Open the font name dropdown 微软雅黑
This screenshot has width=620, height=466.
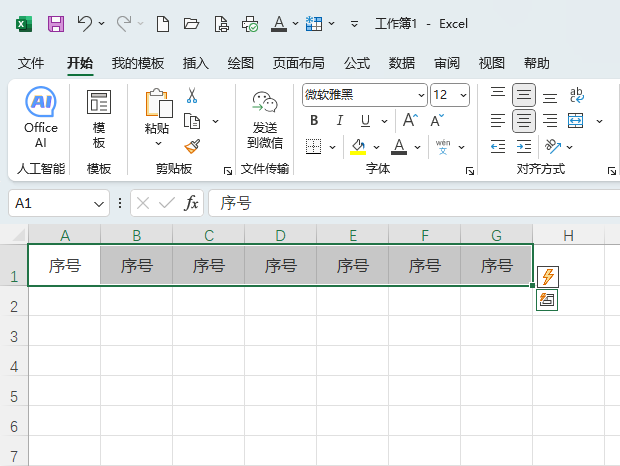(x=421, y=95)
